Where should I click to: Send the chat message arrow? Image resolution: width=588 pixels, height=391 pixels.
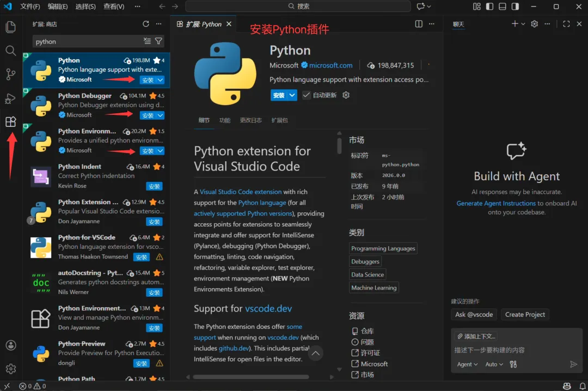573,364
